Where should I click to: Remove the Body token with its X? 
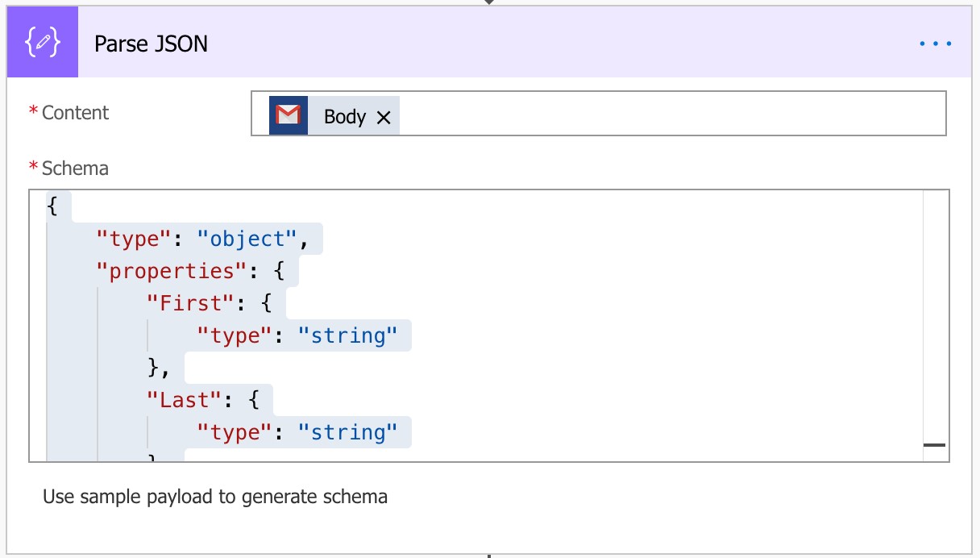(385, 116)
